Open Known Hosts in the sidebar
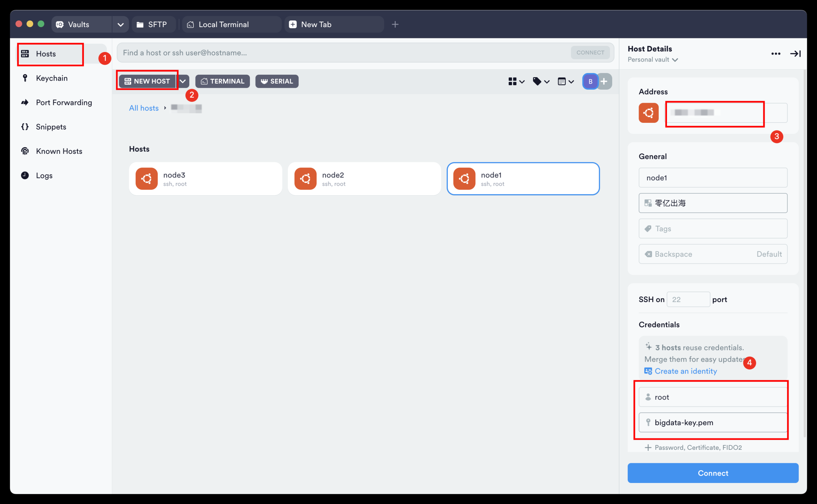 coord(59,151)
